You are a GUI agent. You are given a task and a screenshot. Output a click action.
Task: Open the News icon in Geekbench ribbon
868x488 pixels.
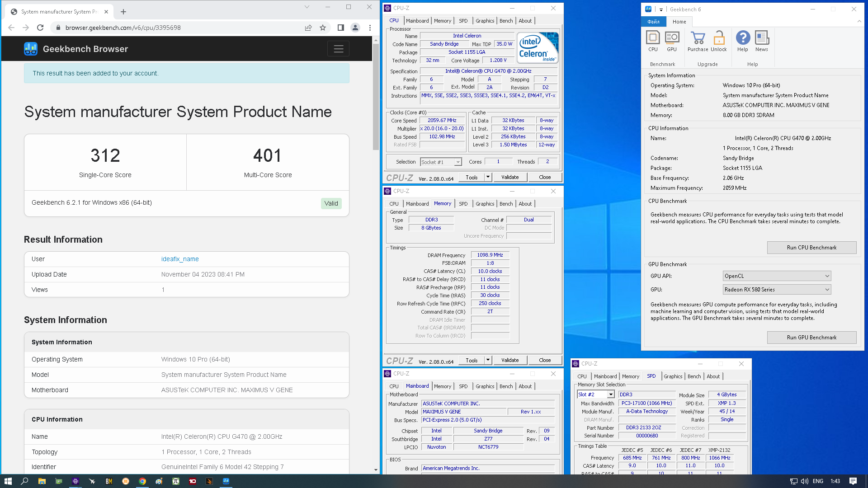(x=762, y=41)
